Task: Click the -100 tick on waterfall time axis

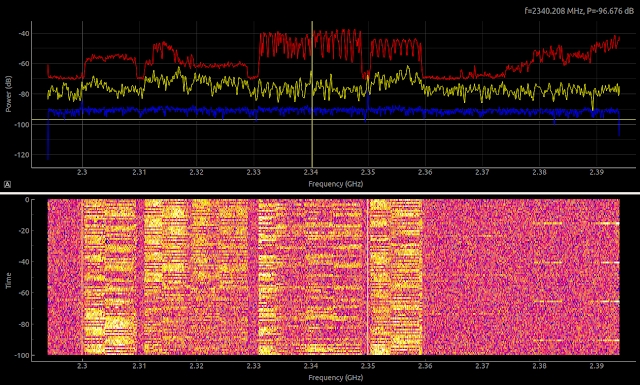Action: (x=24, y=356)
